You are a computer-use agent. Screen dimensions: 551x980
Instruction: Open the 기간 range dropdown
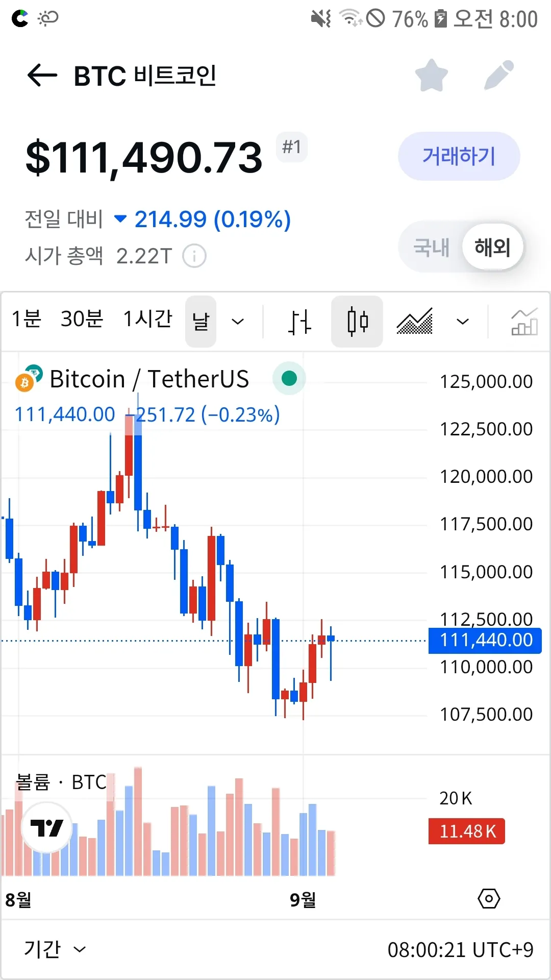point(55,949)
